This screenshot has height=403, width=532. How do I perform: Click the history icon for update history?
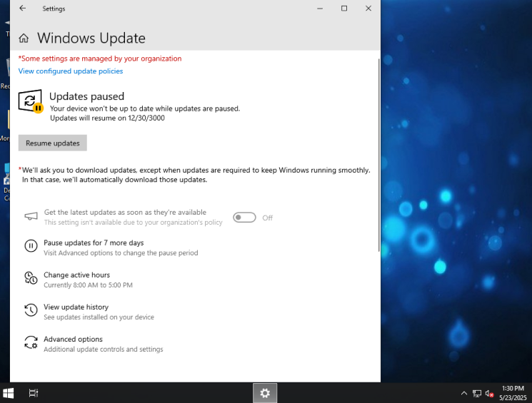31,310
